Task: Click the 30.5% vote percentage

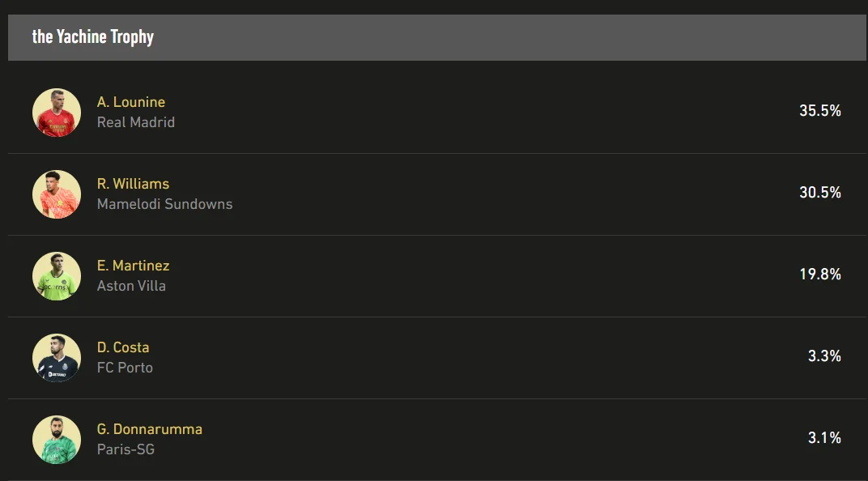Action: click(820, 193)
